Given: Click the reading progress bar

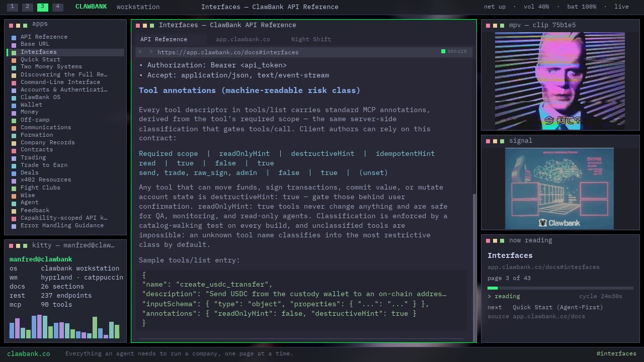Looking at the screenshot, I should click(x=560, y=288).
